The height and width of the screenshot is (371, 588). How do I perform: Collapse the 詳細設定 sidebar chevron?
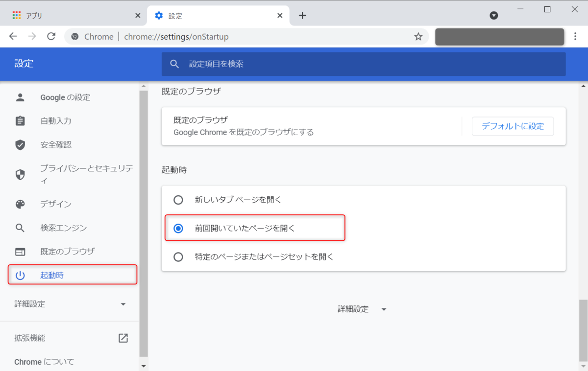click(123, 303)
